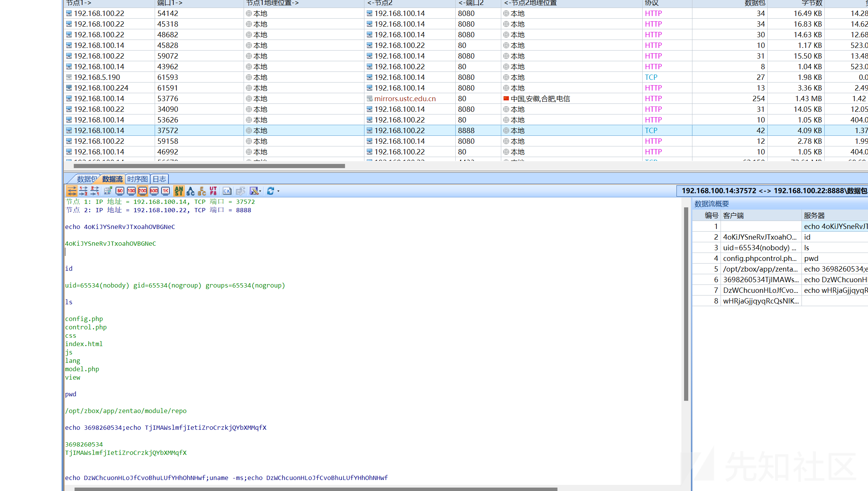Click the /opt/zbox/app/zentao/module/repo line
The height and width of the screenshot is (491, 868).
(x=126, y=411)
